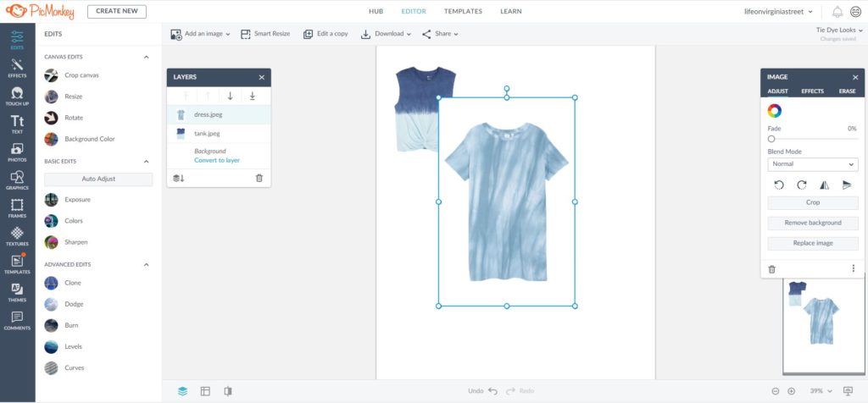Open the Effects tool in sidebar
Viewport: 868px width, 403px height.
coord(17,69)
